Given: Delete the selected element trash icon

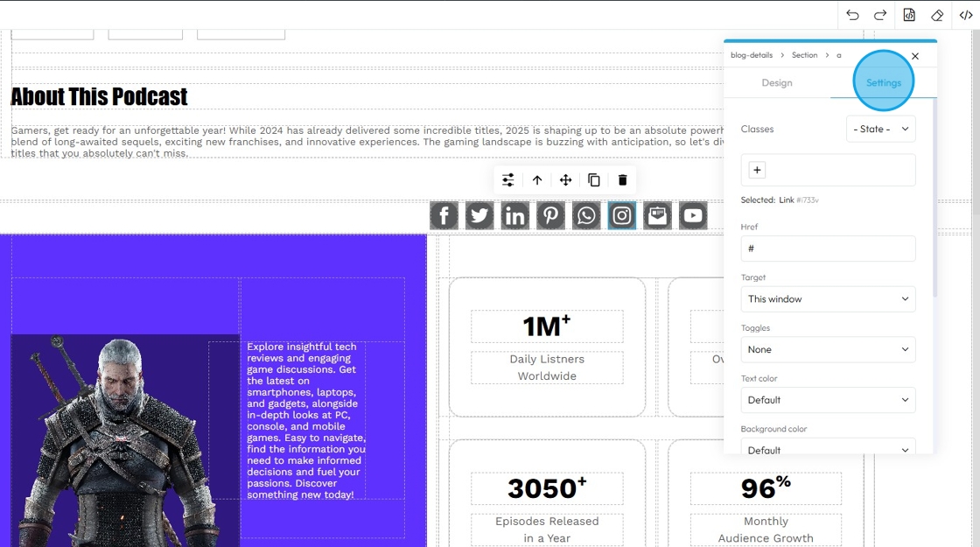Looking at the screenshot, I should (x=622, y=180).
